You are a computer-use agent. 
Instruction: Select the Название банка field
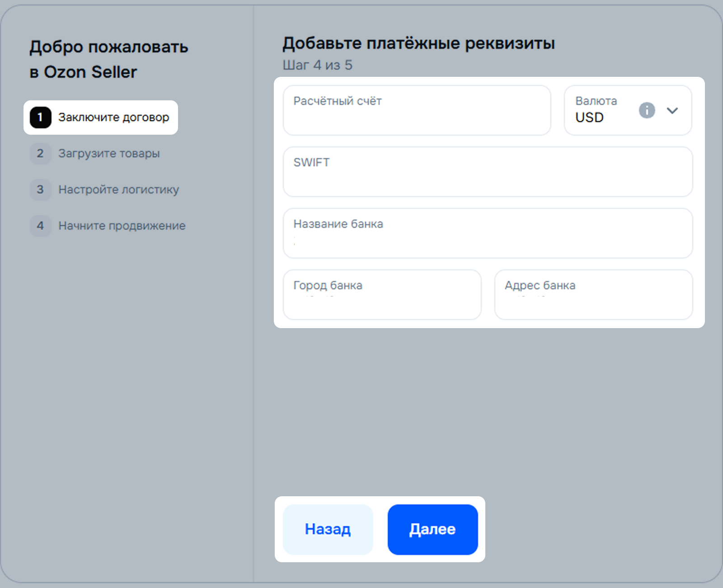(488, 233)
